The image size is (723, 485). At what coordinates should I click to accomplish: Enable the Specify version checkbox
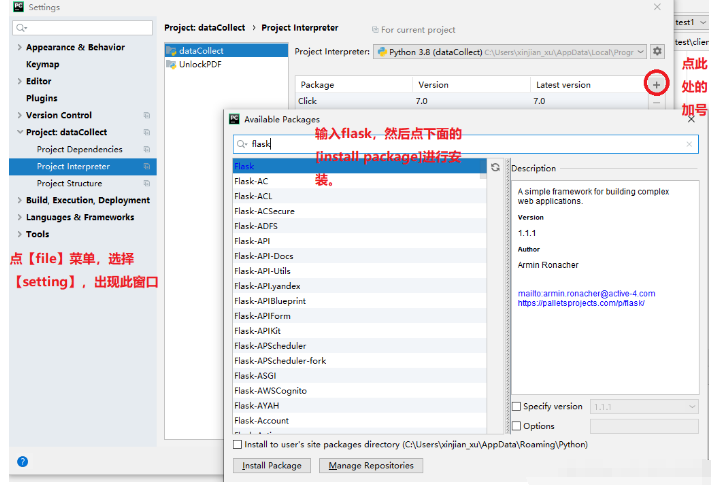pyautogui.click(x=517, y=406)
